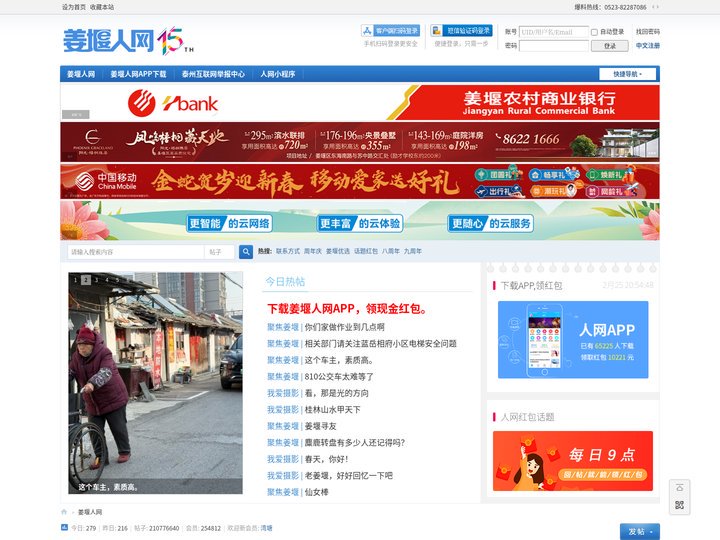
Task: Click the home icon in breadcrumb
Action: point(64,512)
